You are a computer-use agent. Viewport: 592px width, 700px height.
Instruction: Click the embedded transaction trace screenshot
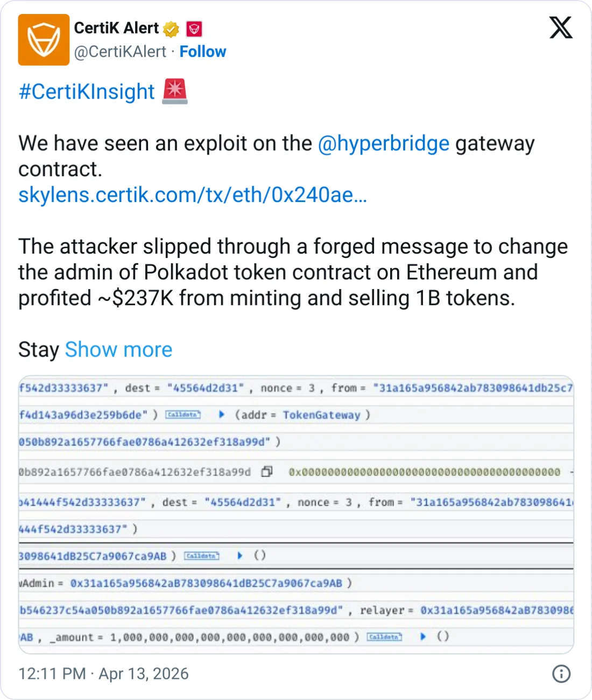[296, 512]
